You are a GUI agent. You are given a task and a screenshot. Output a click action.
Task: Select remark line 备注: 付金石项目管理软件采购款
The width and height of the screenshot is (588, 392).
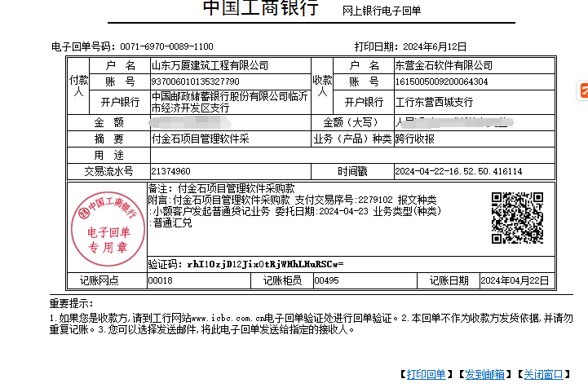[x=221, y=188]
